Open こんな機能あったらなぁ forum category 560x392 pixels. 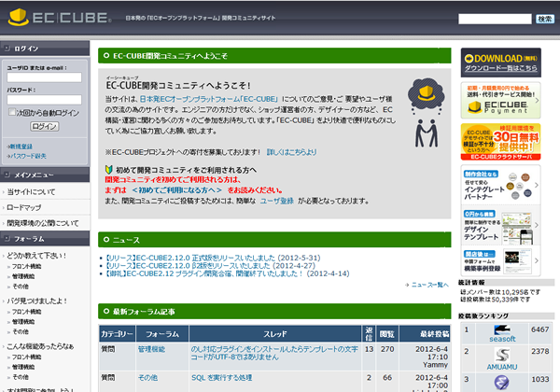pos(40,346)
